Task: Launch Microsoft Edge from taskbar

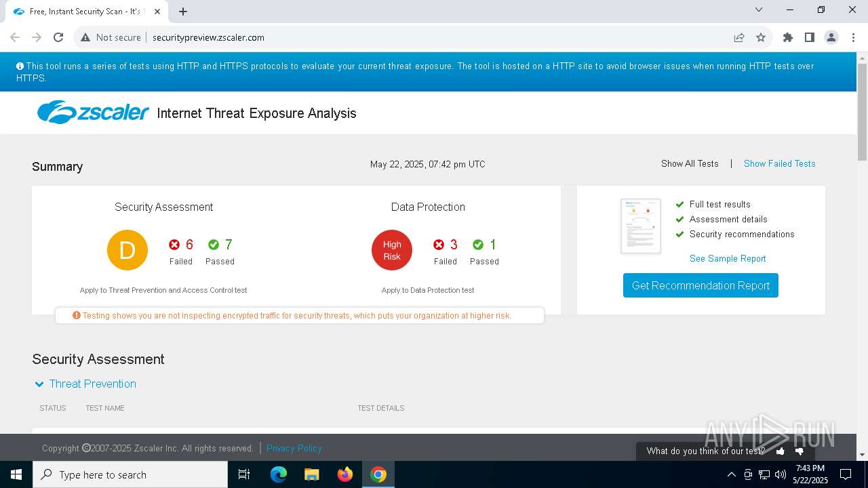Action: pos(279,474)
